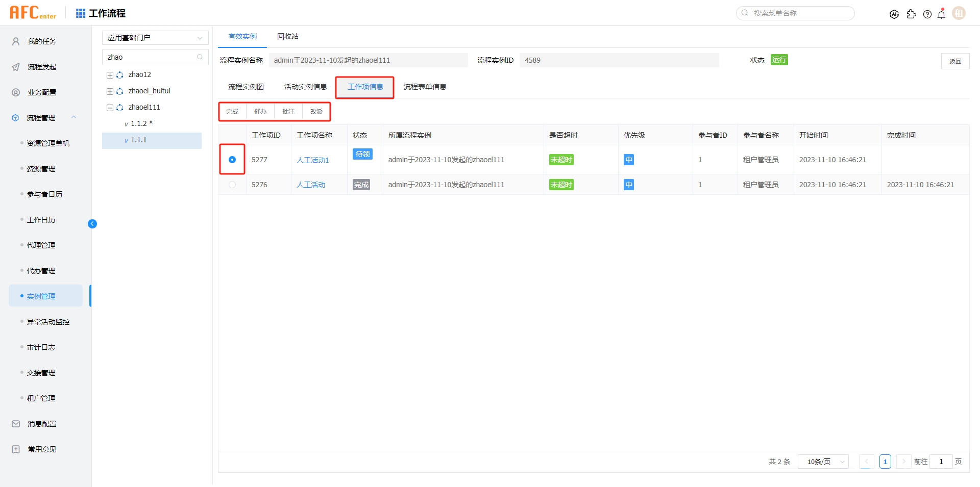Select radio button for work item 5276

(x=233, y=184)
